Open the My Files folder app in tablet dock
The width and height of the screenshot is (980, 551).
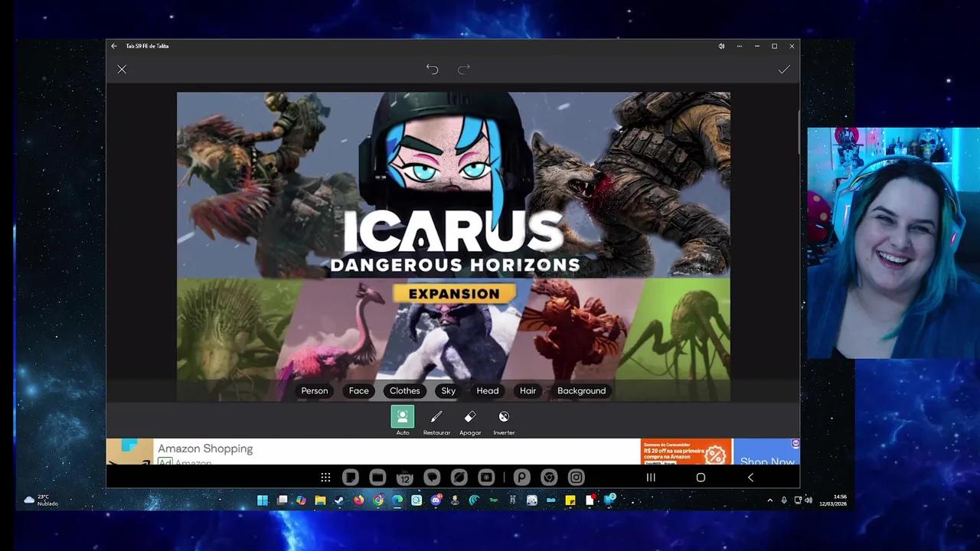377,478
